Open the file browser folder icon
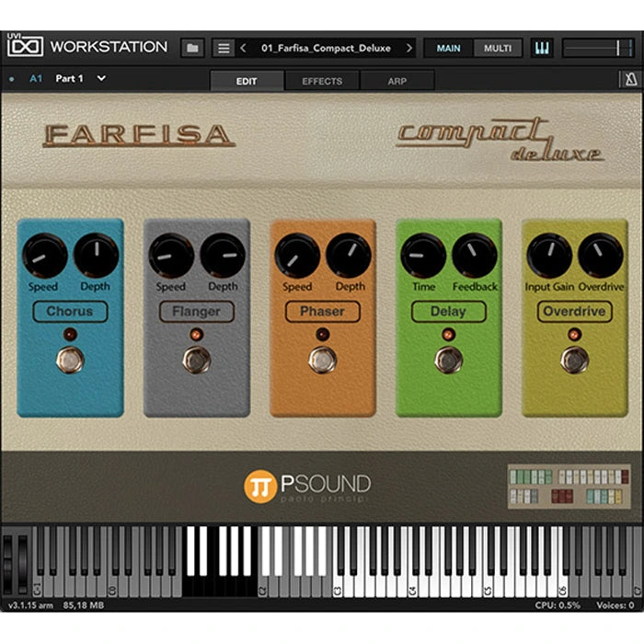 tap(192, 48)
